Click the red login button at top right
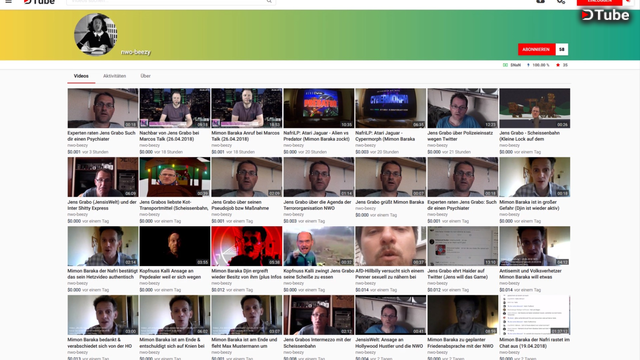 [x=599, y=2]
